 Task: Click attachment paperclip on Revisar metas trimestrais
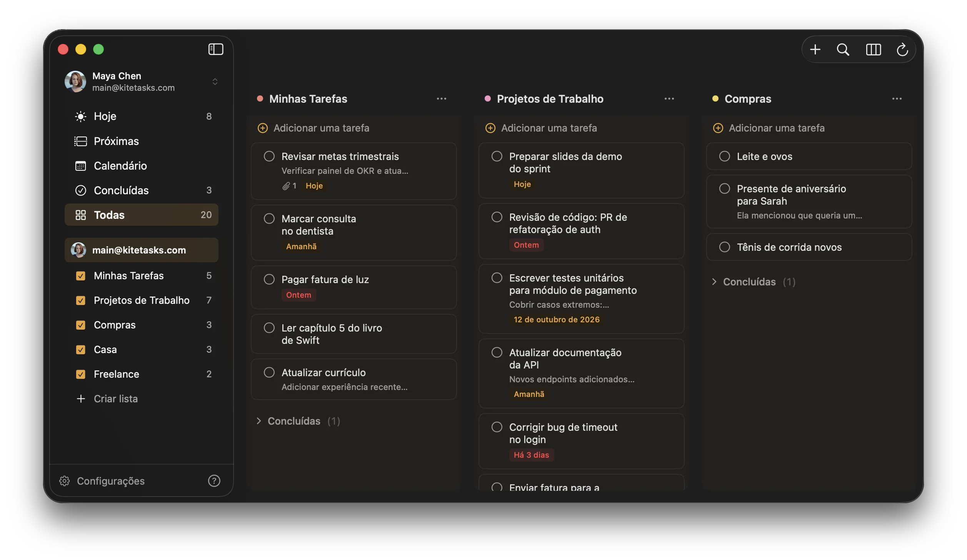[286, 186]
